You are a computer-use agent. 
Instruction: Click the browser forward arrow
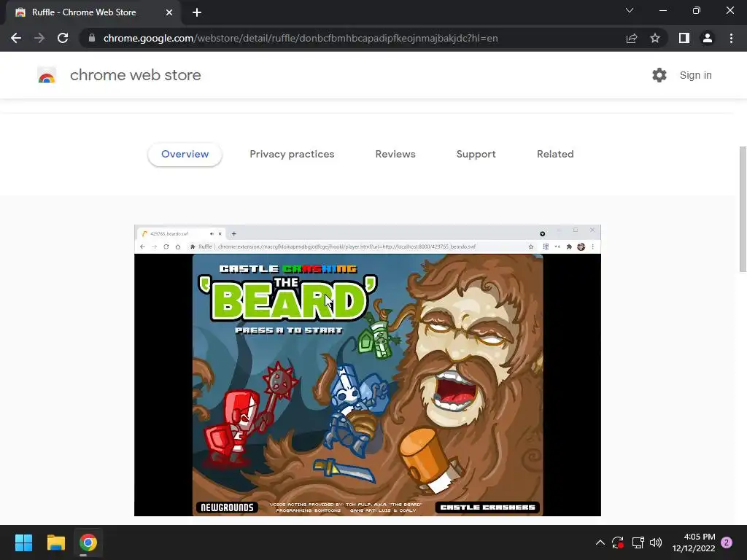[39, 38]
